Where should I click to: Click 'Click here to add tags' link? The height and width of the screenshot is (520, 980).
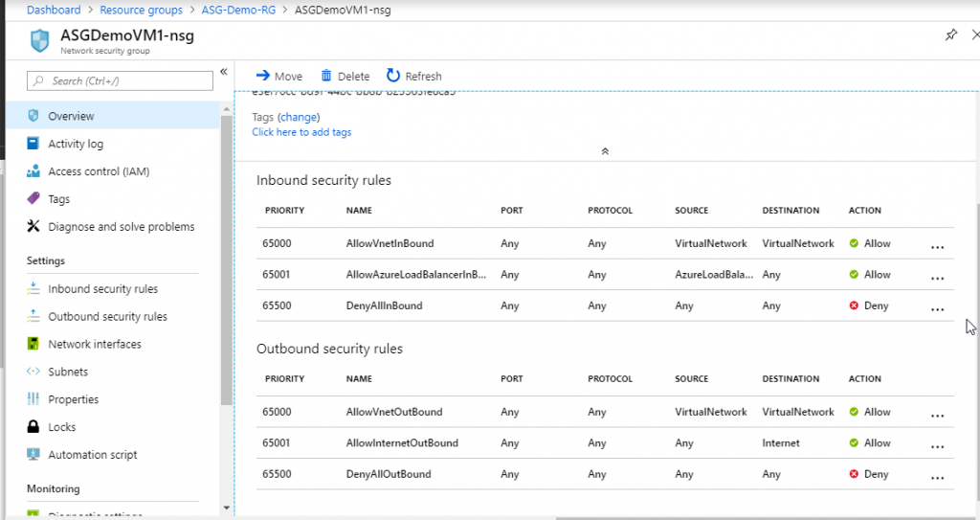[x=301, y=132]
